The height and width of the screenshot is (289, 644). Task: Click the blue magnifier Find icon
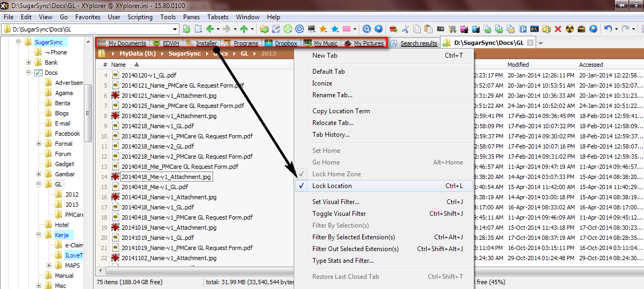[367, 29]
